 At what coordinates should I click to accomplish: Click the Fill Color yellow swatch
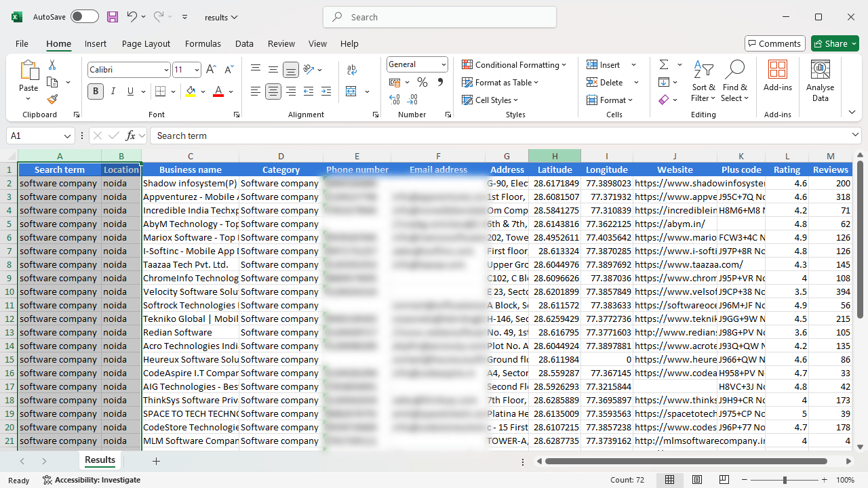[191, 91]
